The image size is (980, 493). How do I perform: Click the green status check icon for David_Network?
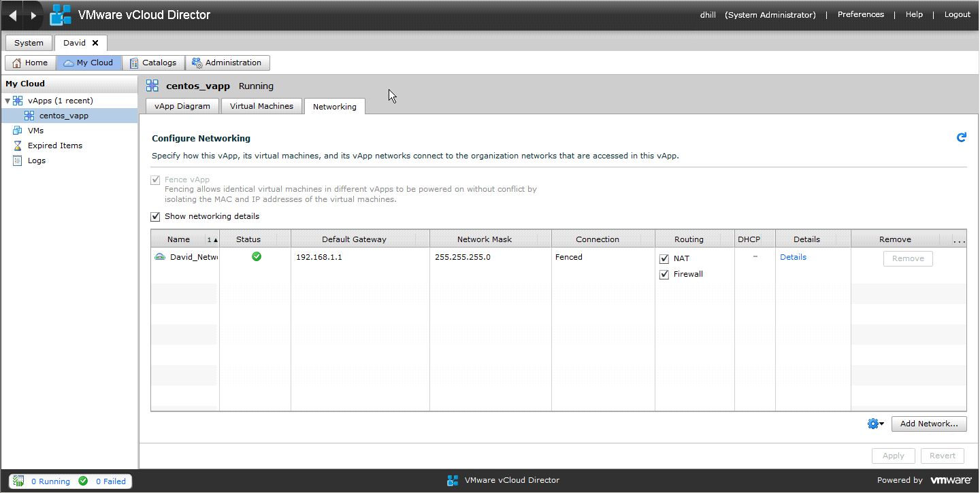pos(257,257)
